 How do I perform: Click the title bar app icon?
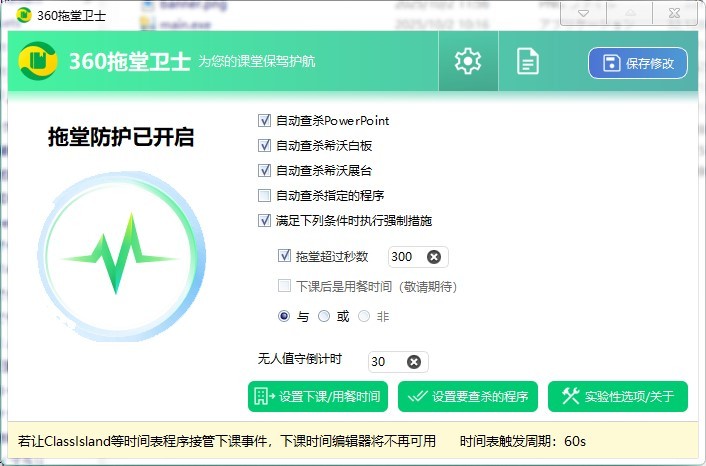click(x=22, y=15)
